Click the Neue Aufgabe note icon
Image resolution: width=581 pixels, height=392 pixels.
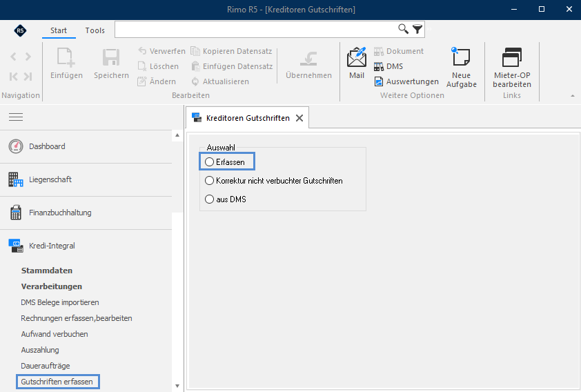(460, 57)
